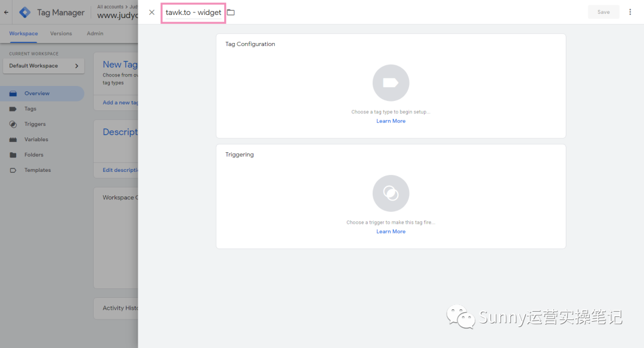The width and height of the screenshot is (644, 348).
Task: Switch to the Versions tab
Action: [x=61, y=34]
